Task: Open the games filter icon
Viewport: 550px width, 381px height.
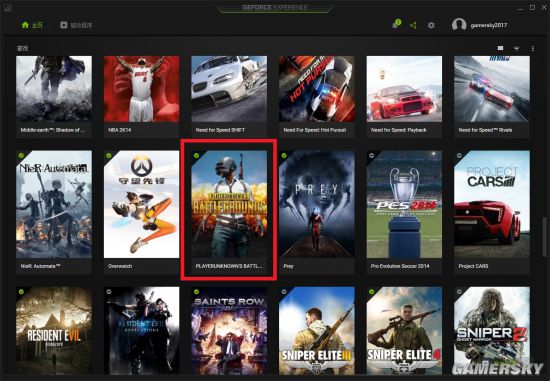Action: tap(516, 48)
